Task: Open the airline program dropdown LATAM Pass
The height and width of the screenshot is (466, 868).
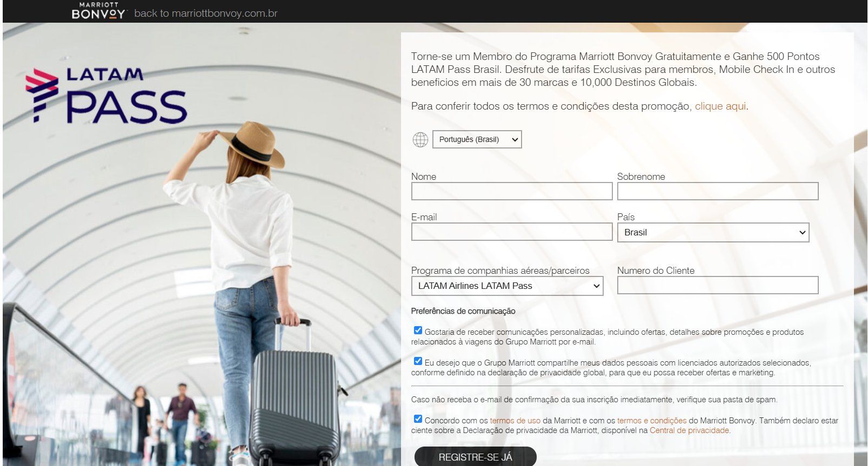Action: point(507,286)
